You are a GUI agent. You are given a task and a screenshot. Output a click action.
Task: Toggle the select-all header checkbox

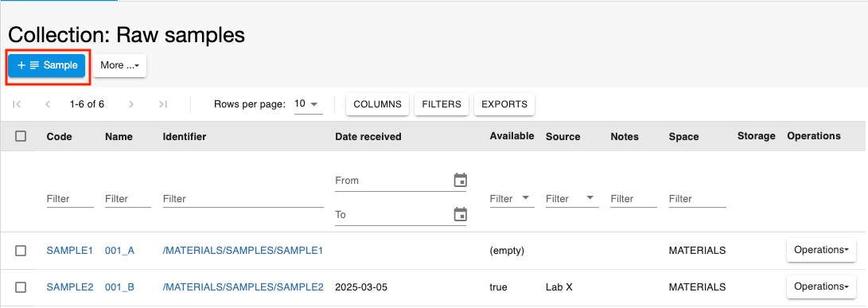(x=21, y=136)
